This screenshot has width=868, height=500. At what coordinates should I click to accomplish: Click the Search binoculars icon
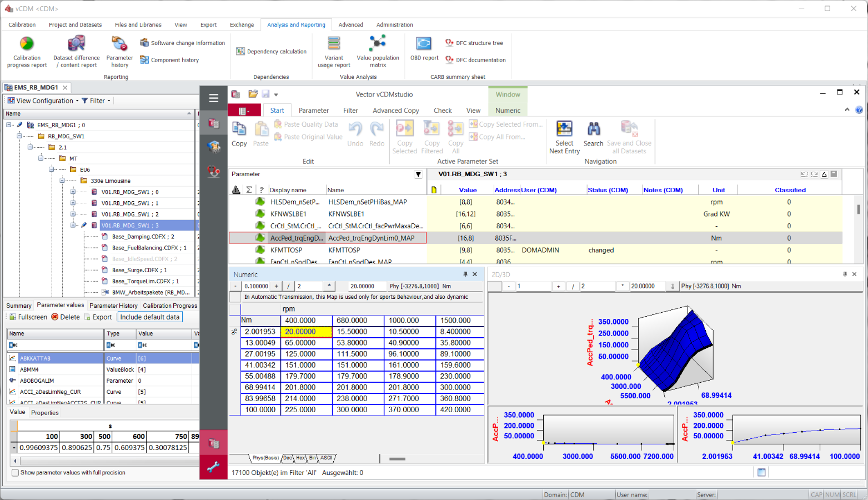tap(593, 134)
